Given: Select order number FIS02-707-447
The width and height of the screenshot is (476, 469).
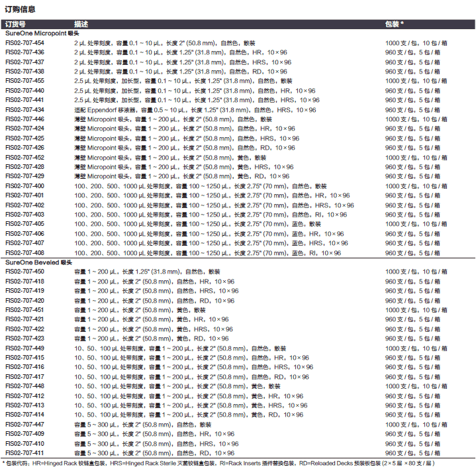Looking at the screenshot, I should click(x=24, y=425).
